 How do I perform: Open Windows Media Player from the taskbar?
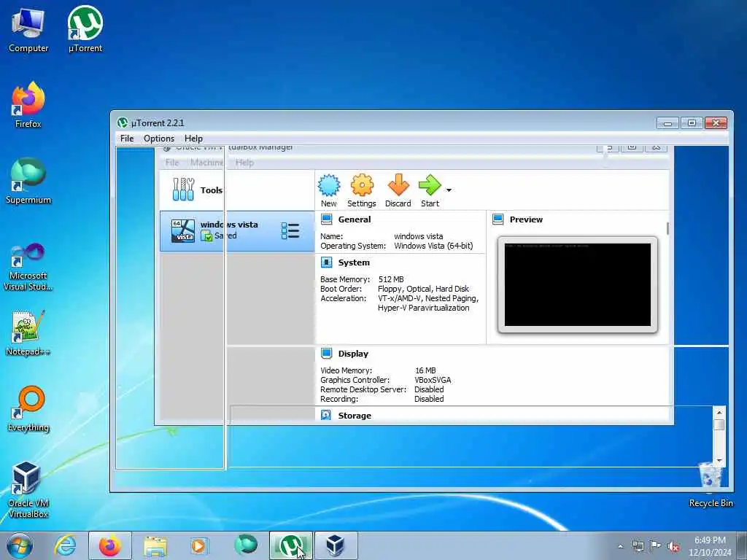tap(200, 545)
